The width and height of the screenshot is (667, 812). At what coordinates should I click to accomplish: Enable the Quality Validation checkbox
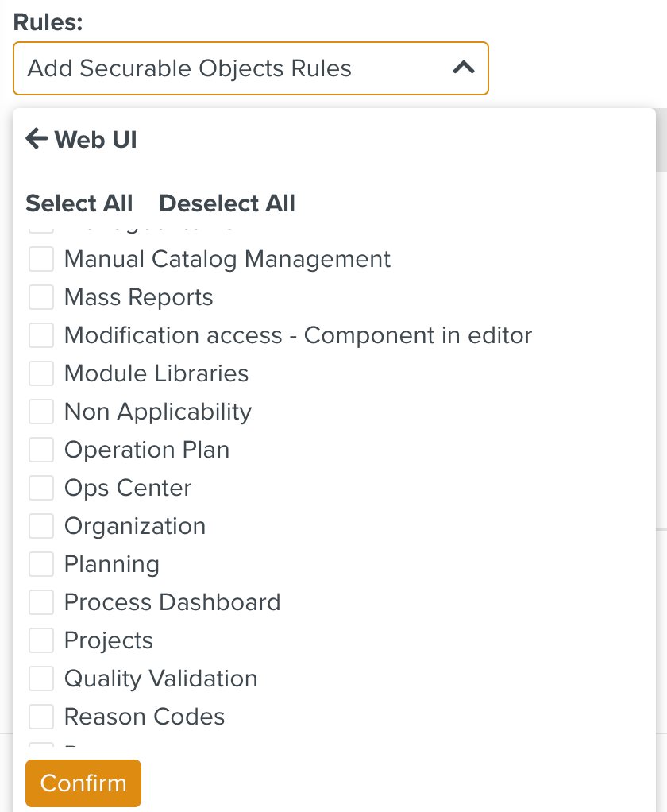pos(41,679)
